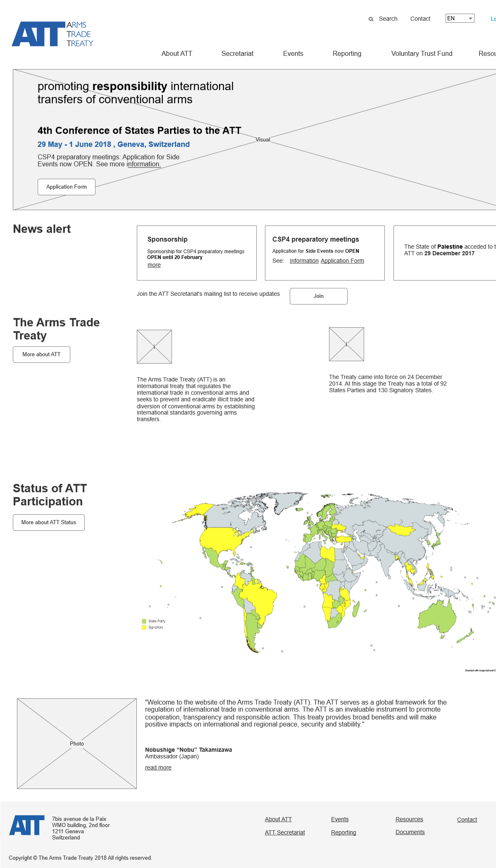Click the Application Form button in banner
Screen dimensions: 496x868
point(67,187)
